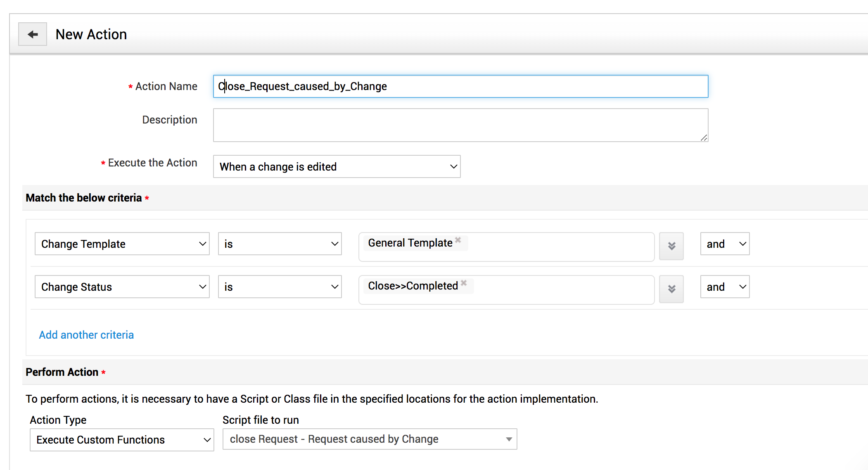This screenshot has height=470, width=868.
Task: Click the back arrow button
Action: tap(33, 34)
